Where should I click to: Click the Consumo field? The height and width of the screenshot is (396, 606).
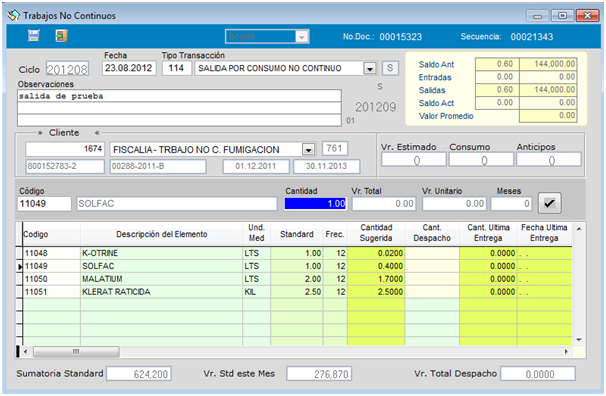(x=481, y=160)
